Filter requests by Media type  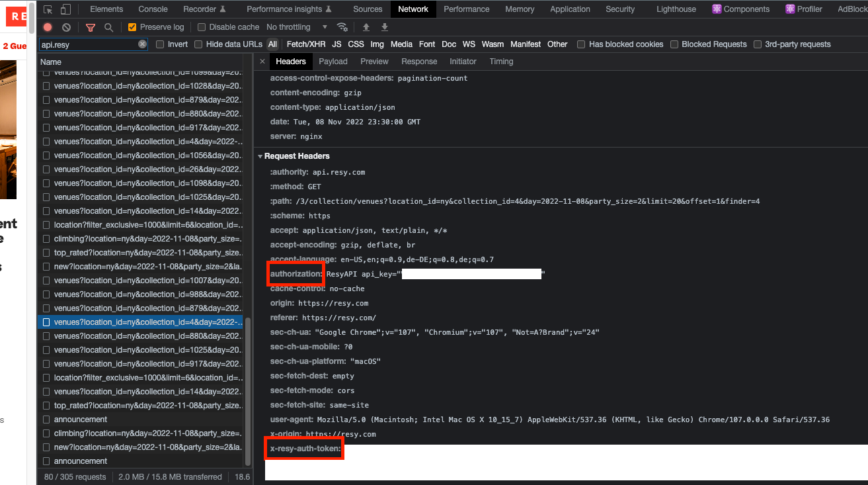pyautogui.click(x=401, y=44)
